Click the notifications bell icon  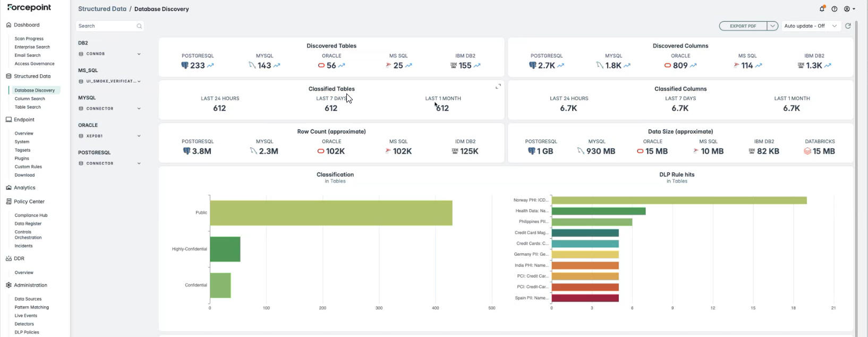coord(822,9)
